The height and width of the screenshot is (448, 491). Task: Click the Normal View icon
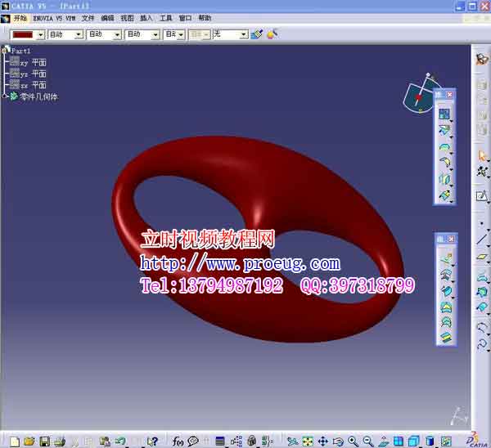[383, 441]
